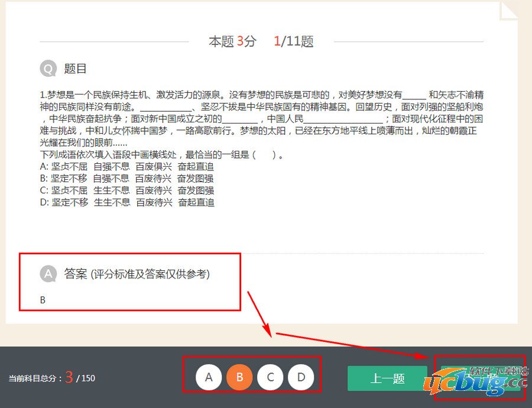The width and height of the screenshot is (532, 408).
Task: Click the gray Q question icon
Action: tap(48, 69)
